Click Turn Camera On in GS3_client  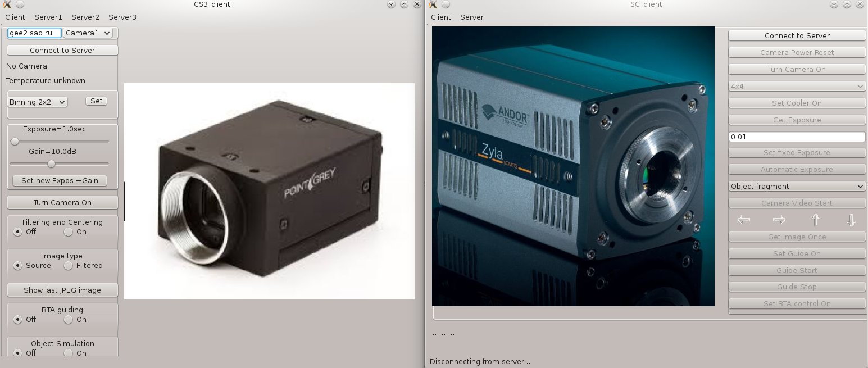(62, 202)
